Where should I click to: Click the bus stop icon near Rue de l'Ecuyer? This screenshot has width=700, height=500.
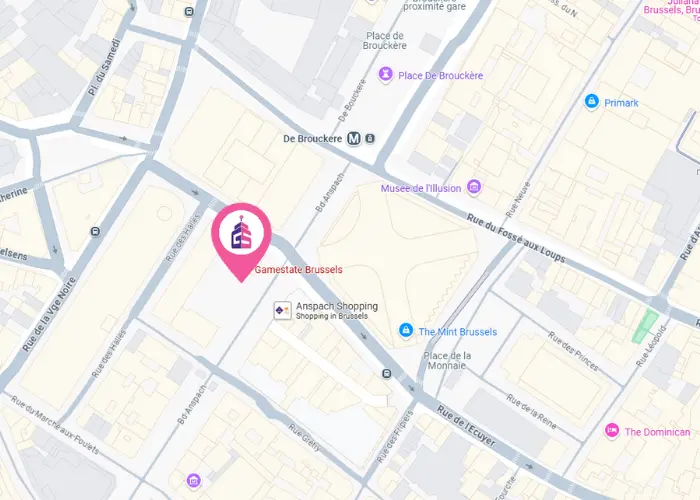click(387, 374)
